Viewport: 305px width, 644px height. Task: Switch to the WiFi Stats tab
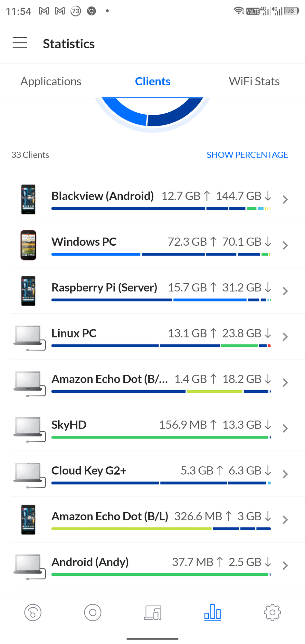tap(254, 81)
